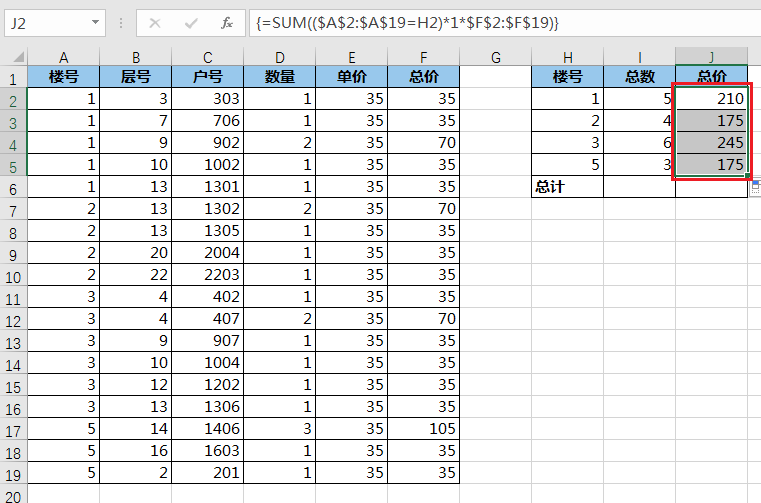Select cell C7 with 1302
Viewport: 761px width, 503px height.
pyautogui.click(x=207, y=209)
